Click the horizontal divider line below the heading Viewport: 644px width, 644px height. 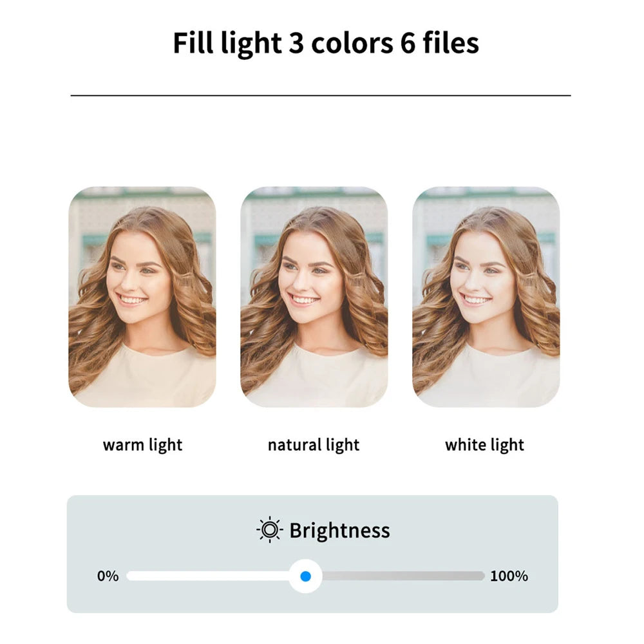click(x=321, y=95)
